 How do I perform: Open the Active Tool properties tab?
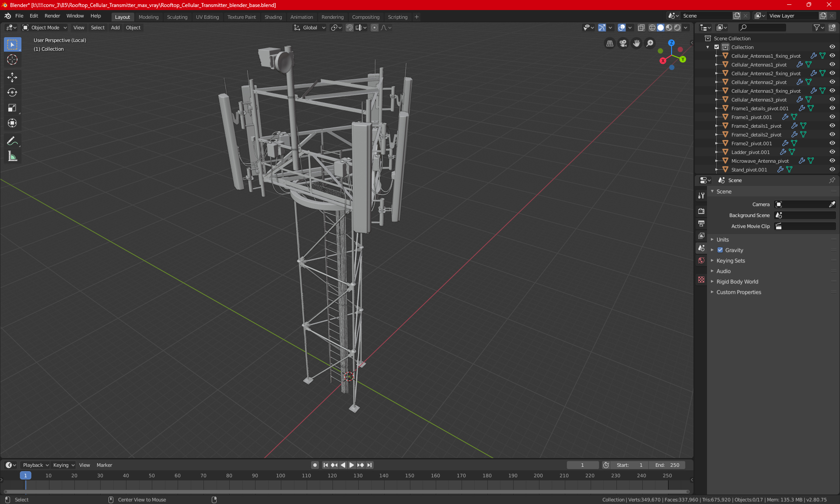701,196
